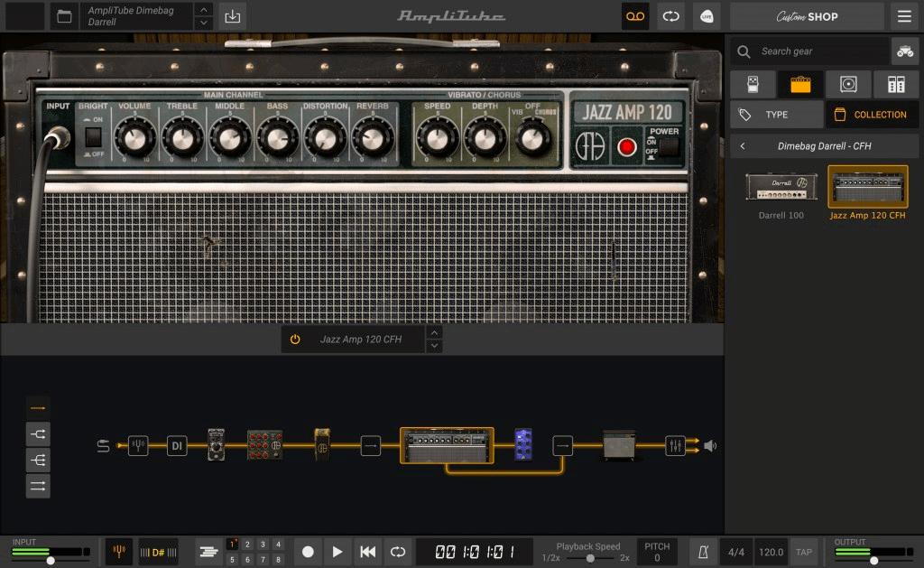Select the dual parallel routing icon
This screenshot has width=924, height=568.
tap(38, 486)
